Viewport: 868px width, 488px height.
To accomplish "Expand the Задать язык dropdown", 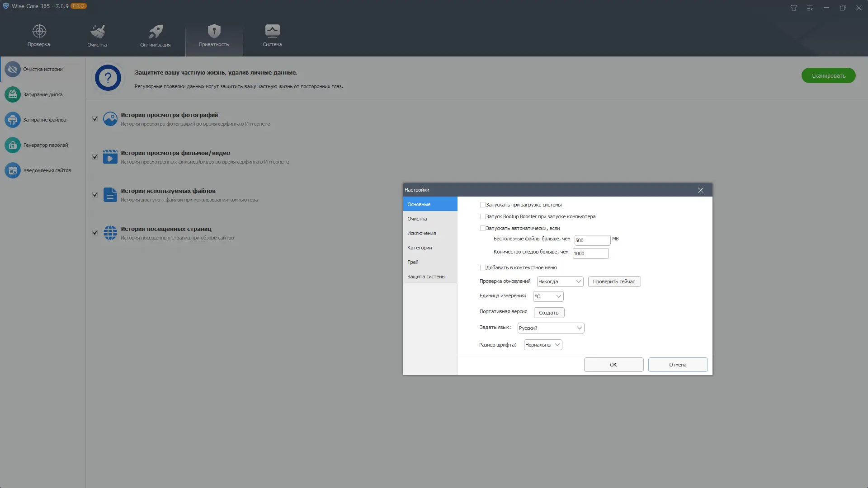I will click(550, 328).
